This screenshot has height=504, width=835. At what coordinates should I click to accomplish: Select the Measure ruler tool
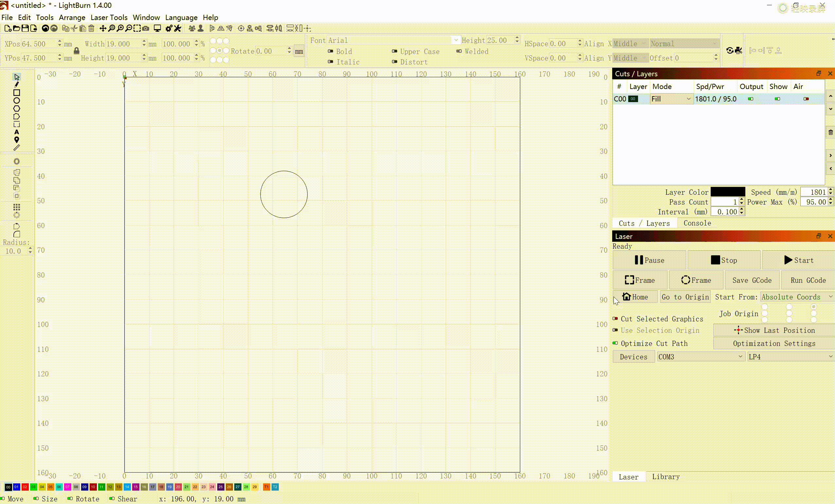click(x=16, y=148)
